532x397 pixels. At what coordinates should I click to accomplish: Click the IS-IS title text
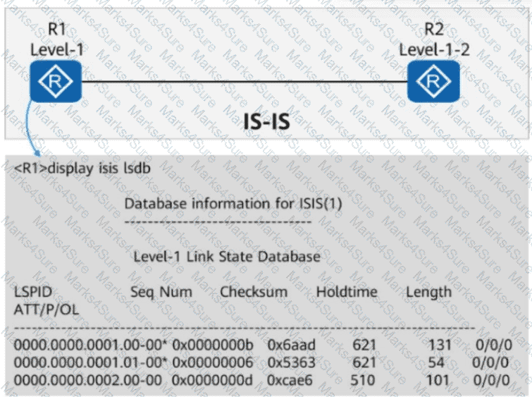point(266,121)
